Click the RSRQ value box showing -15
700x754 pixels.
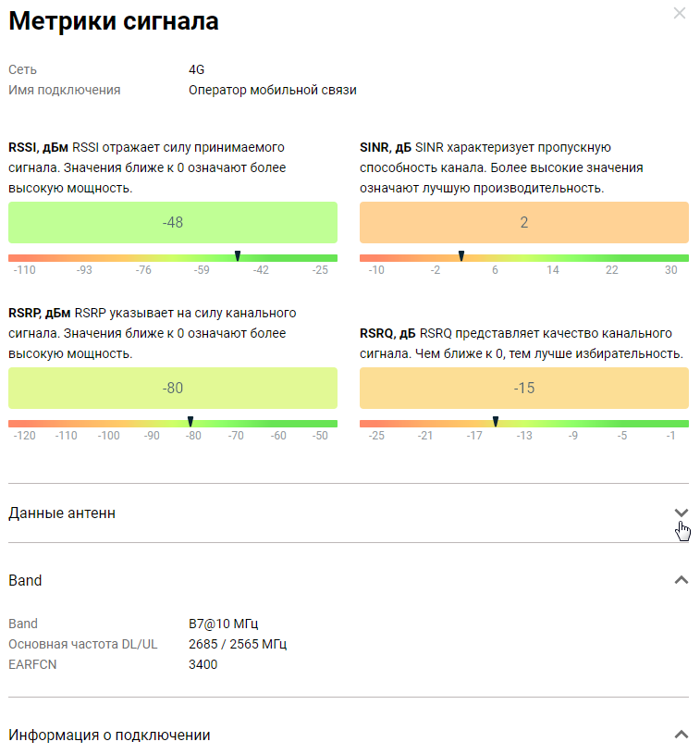[523, 389]
